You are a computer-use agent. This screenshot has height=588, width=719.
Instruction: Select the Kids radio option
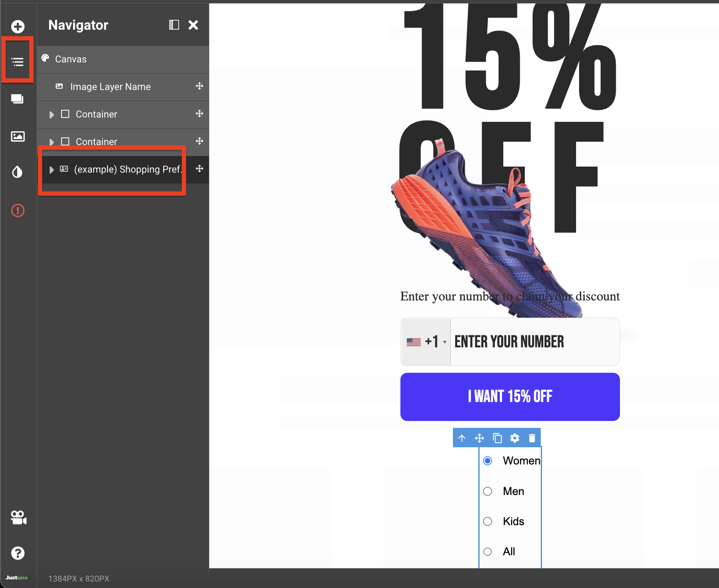(488, 521)
